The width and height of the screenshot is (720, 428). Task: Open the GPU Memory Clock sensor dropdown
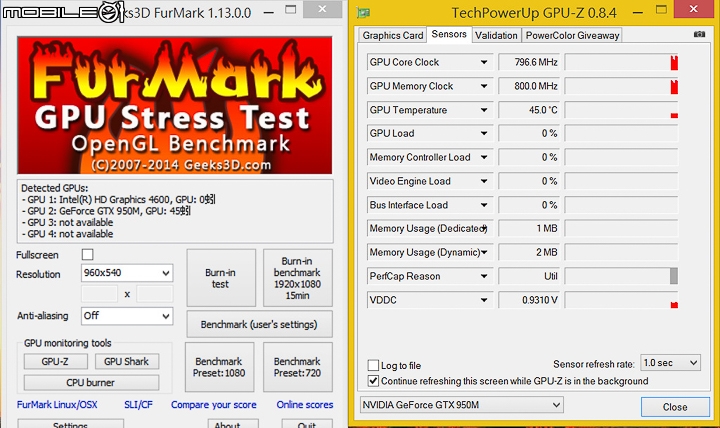click(x=484, y=86)
